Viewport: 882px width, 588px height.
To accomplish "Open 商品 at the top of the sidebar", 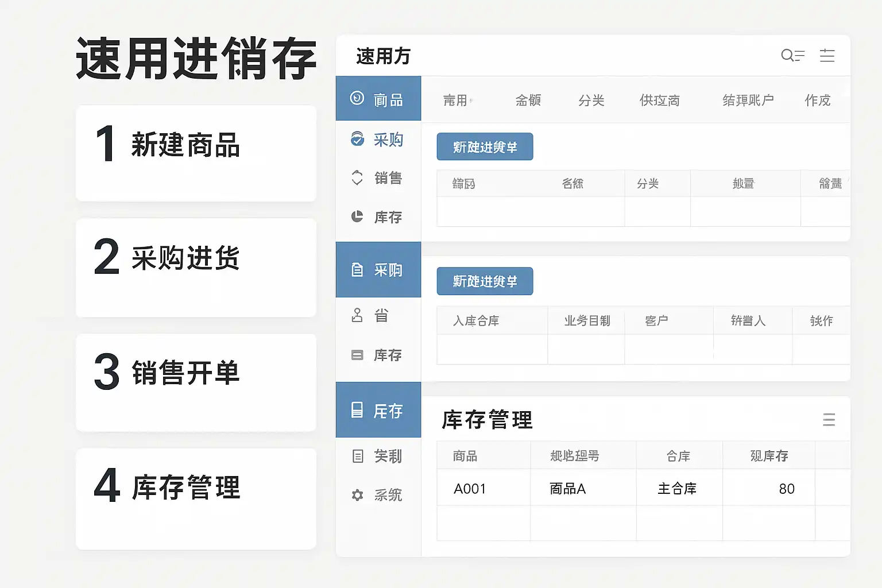I will click(378, 99).
